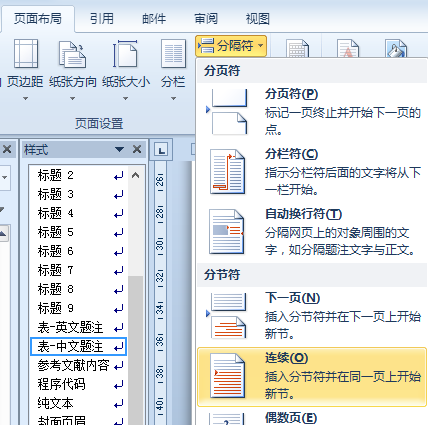The height and width of the screenshot is (425, 428).
Task: Open the 分栏 columns icon
Action: tap(173, 54)
